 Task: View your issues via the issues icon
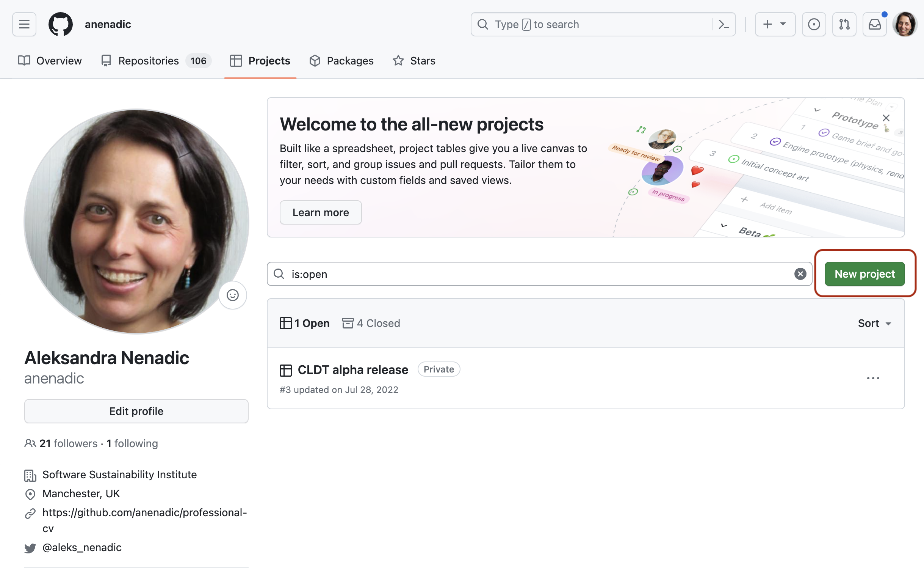pos(813,24)
